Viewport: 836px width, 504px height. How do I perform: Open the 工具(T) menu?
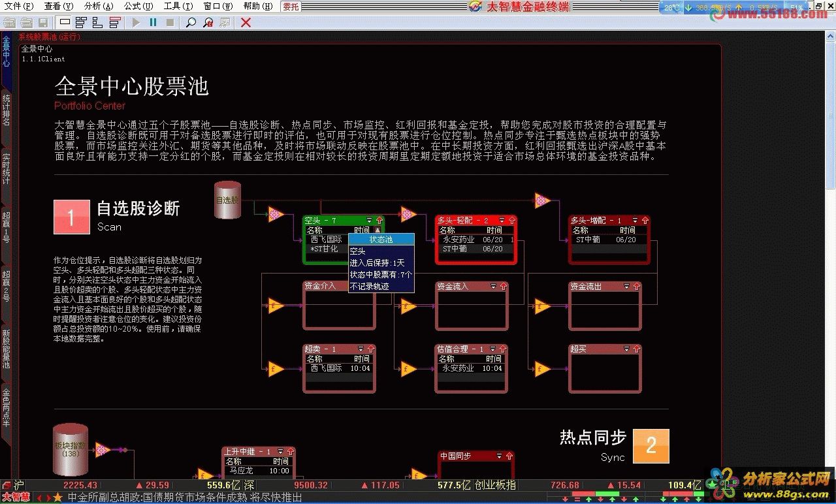tap(178, 6)
